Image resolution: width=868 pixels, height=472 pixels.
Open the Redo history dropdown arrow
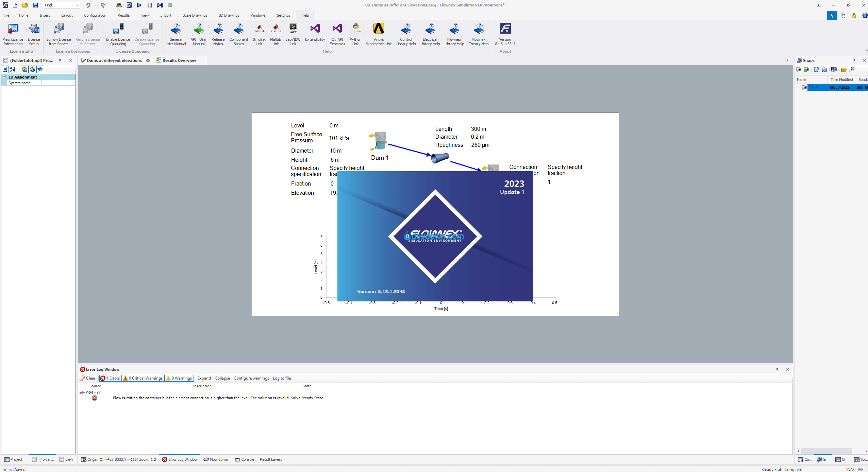point(111,5)
